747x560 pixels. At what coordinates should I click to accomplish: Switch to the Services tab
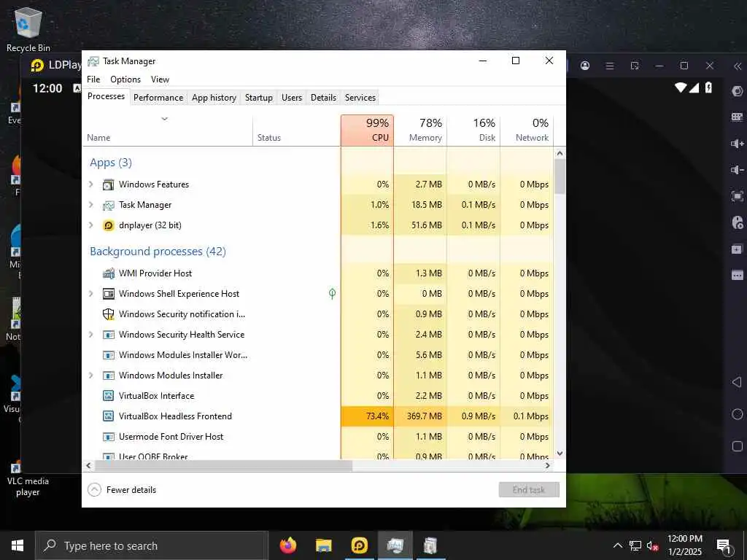pyautogui.click(x=360, y=98)
